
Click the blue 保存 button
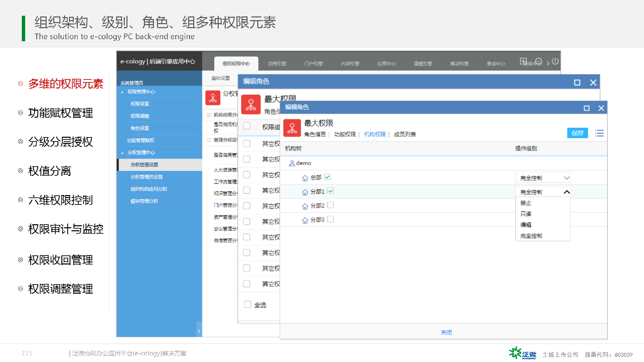(x=578, y=133)
